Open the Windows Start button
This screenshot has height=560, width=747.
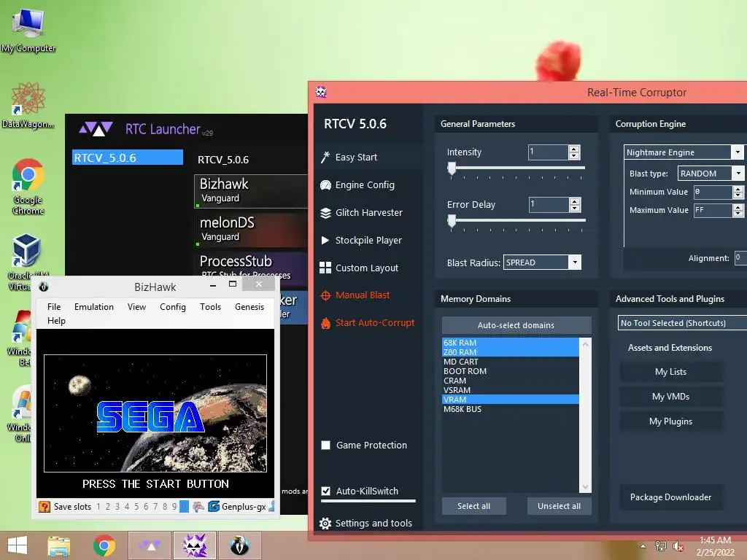pyautogui.click(x=18, y=545)
